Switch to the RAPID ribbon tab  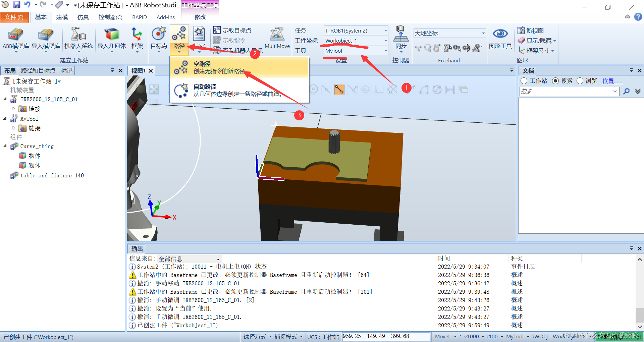(x=140, y=17)
